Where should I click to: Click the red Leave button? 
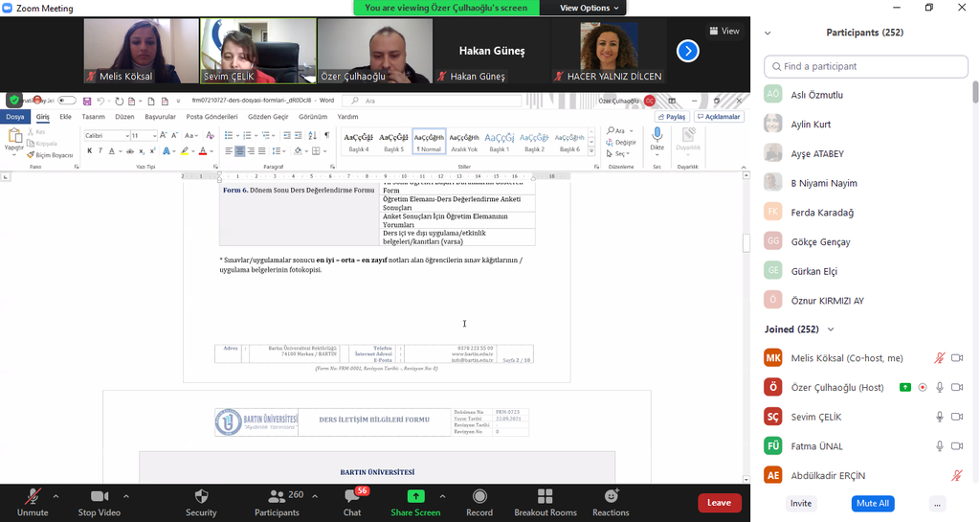click(x=720, y=503)
